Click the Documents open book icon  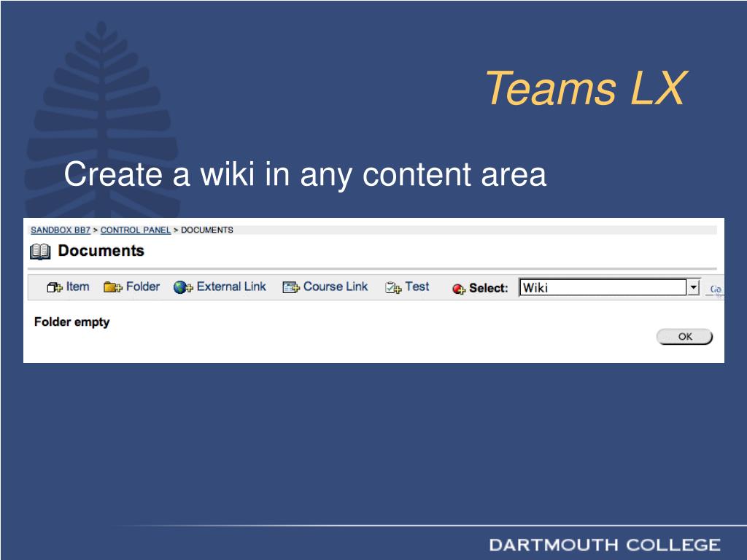click(x=40, y=252)
